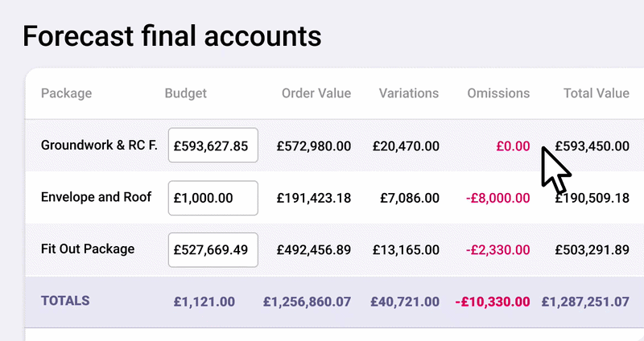Select the Envelope and Roof package name
The height and width of the screenshot is (341, 644).
96,197
